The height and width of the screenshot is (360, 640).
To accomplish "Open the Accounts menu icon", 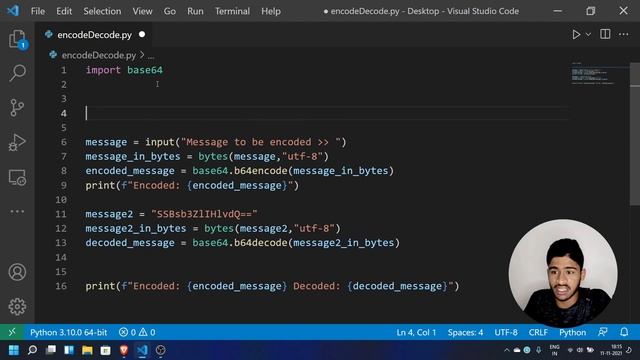I will (17, 272).
